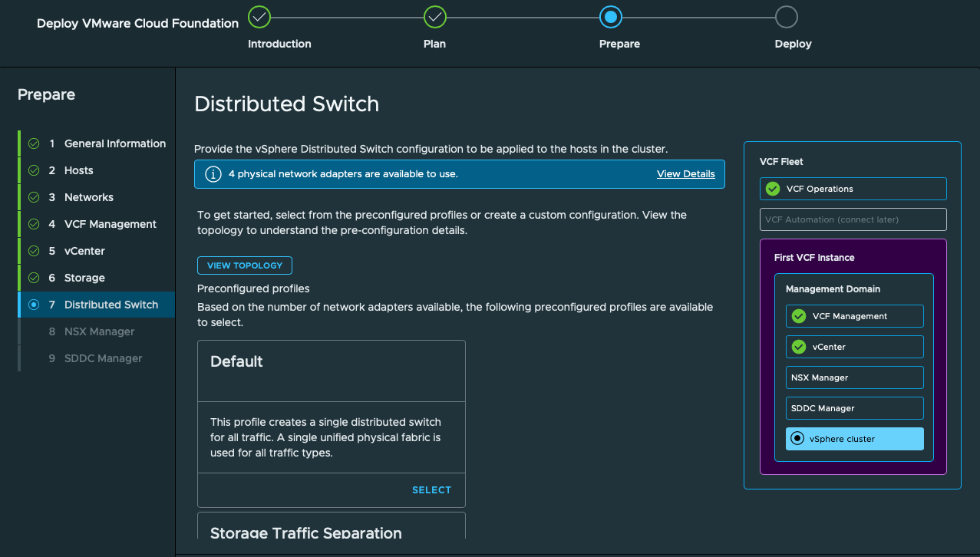Viewport: 980px width, 557px height.
Task: Open Networks step in sidebar
Action: [x=96, y=197]
